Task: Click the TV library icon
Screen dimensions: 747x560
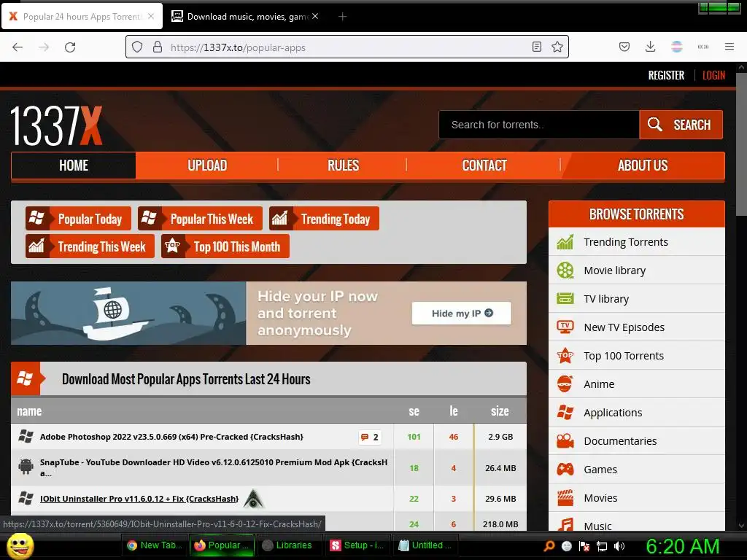Action: [x=565, y=298]
